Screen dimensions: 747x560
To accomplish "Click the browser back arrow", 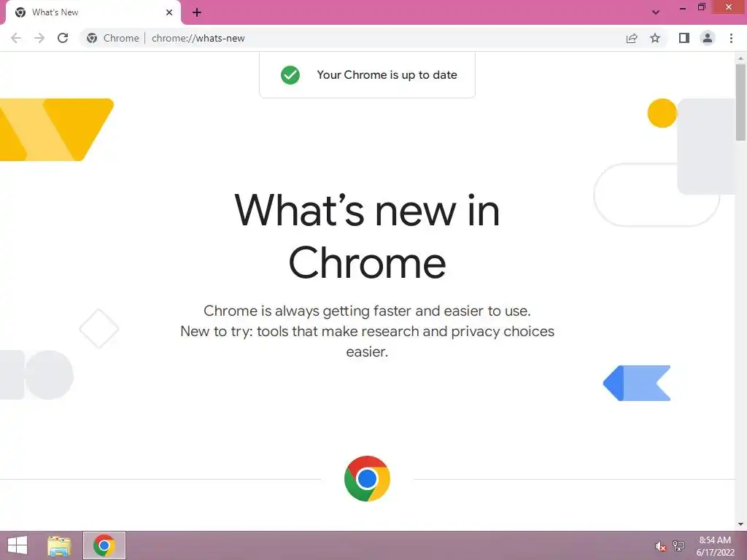I will [x=16, y=38].
